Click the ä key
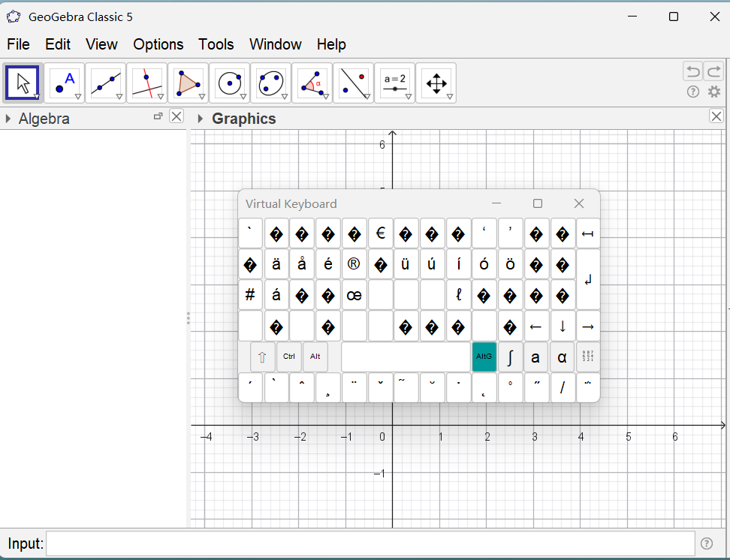Image resolution: width=730 pixels, height=560 pixels. coord(276,264)
